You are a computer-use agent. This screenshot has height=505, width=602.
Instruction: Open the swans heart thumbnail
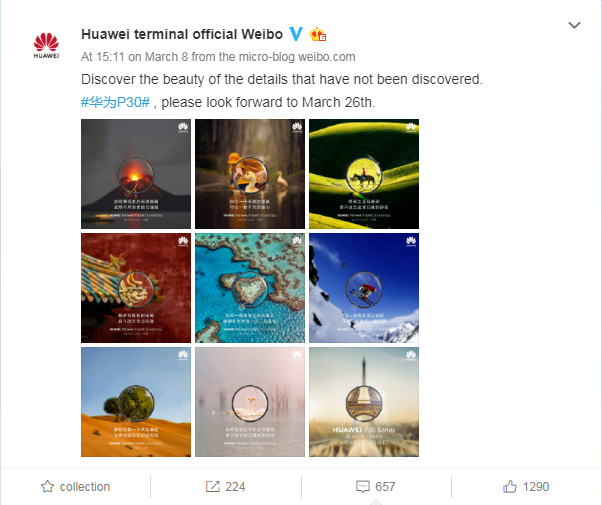(250, 402)
